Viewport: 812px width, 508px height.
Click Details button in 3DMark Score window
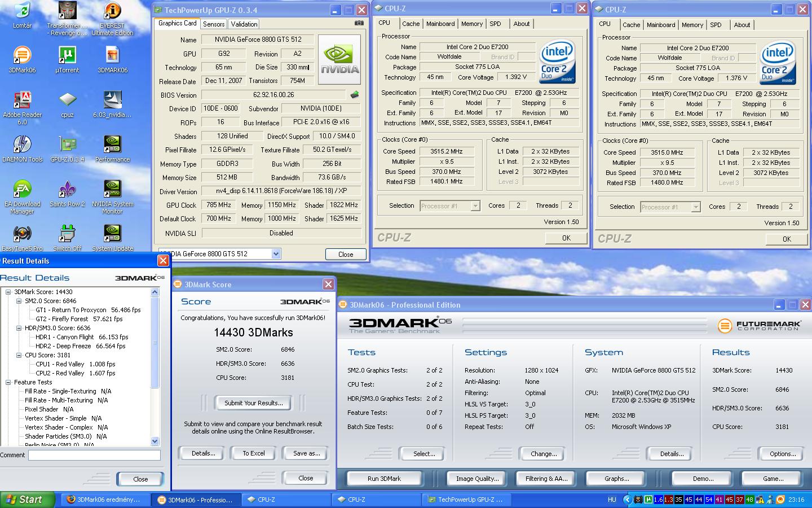point(203,453)
